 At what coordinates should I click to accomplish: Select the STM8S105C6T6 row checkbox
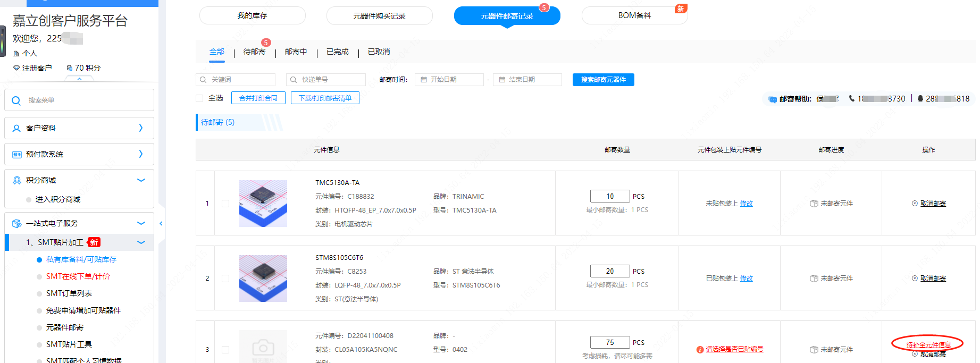click(225, 278)
